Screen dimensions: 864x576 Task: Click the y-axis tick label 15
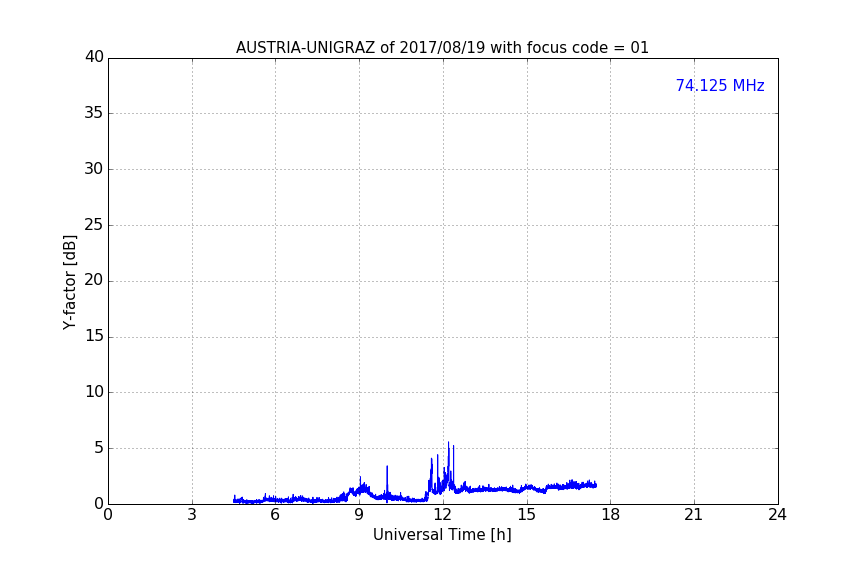point(94,336)
